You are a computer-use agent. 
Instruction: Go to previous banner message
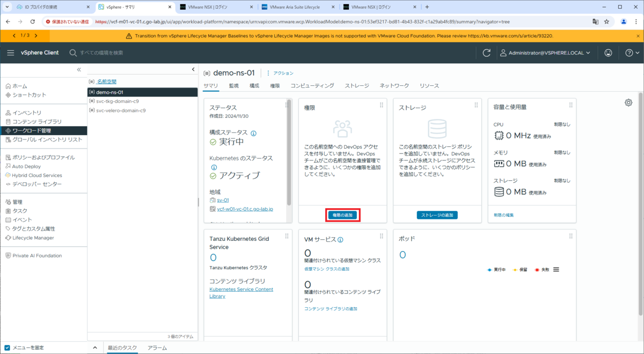click(13, 35)
